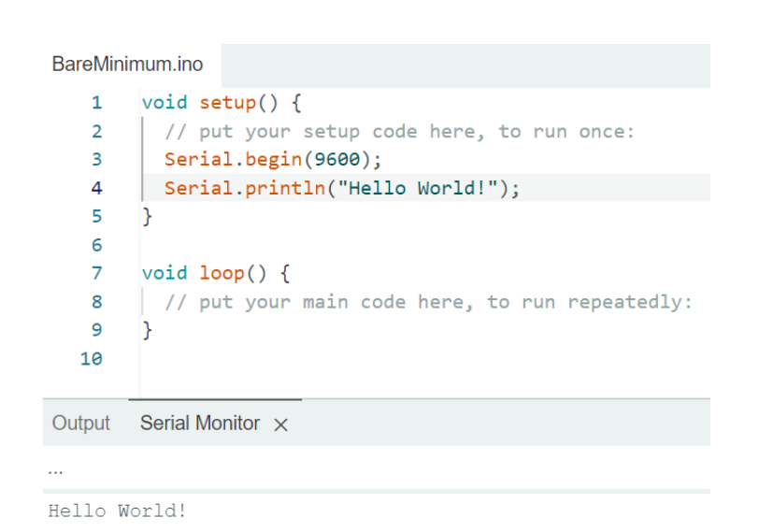Viewport: 759px width, 532px height.
Task: Click line number 10 in gutter
Action: pyautogui.click(x=91, y=359)
